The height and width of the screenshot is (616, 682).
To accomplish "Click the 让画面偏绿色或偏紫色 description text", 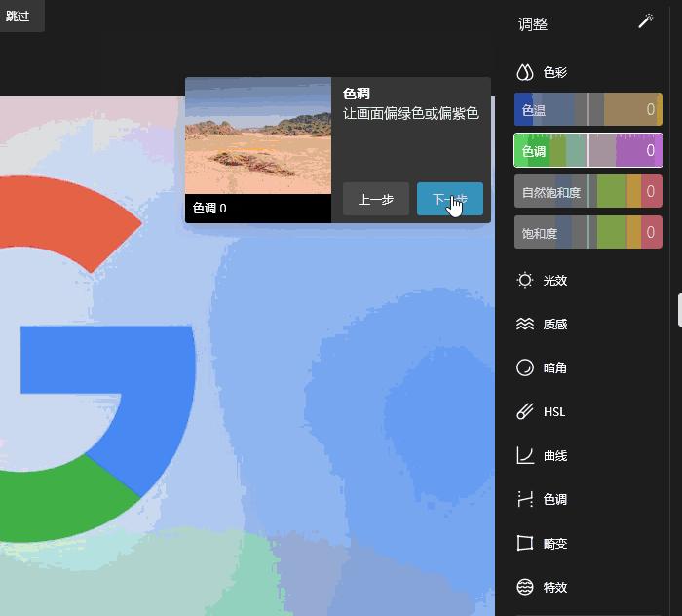I will pos(410,113).
